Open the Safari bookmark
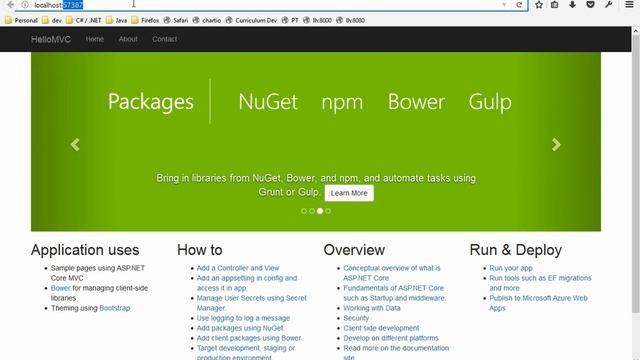This screenshot has height=360, width=640. (176, 20)
